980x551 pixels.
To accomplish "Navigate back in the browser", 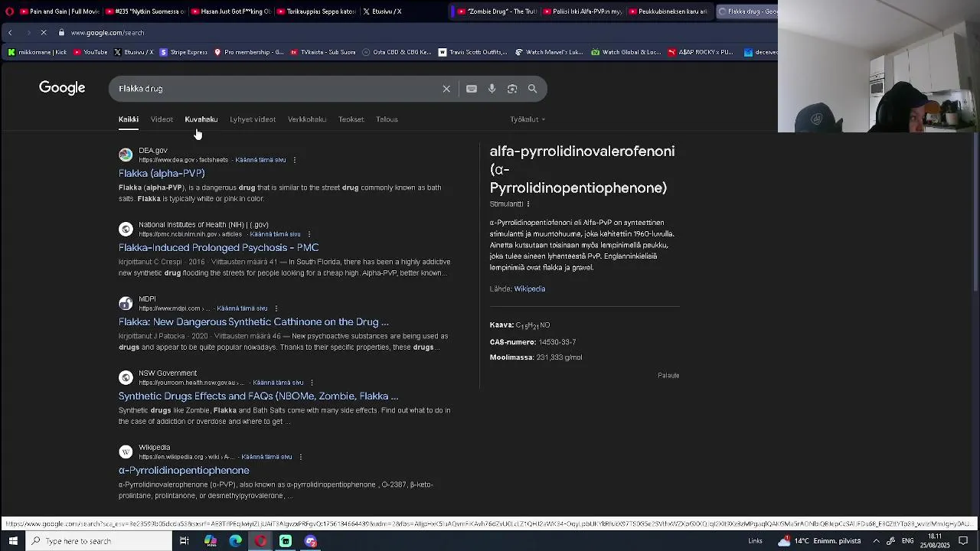I will coord(10,33).
